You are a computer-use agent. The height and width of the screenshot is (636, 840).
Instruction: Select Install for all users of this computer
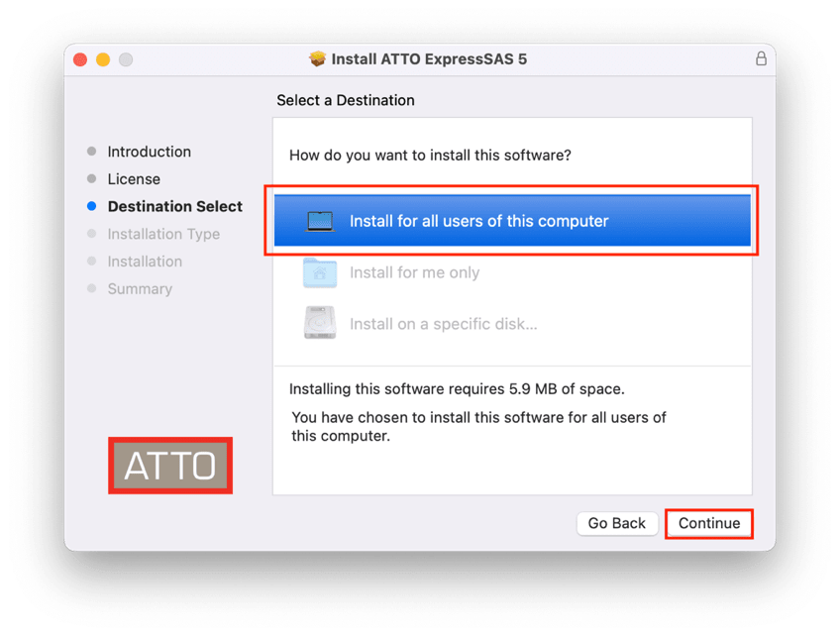(x=478, y=221)
